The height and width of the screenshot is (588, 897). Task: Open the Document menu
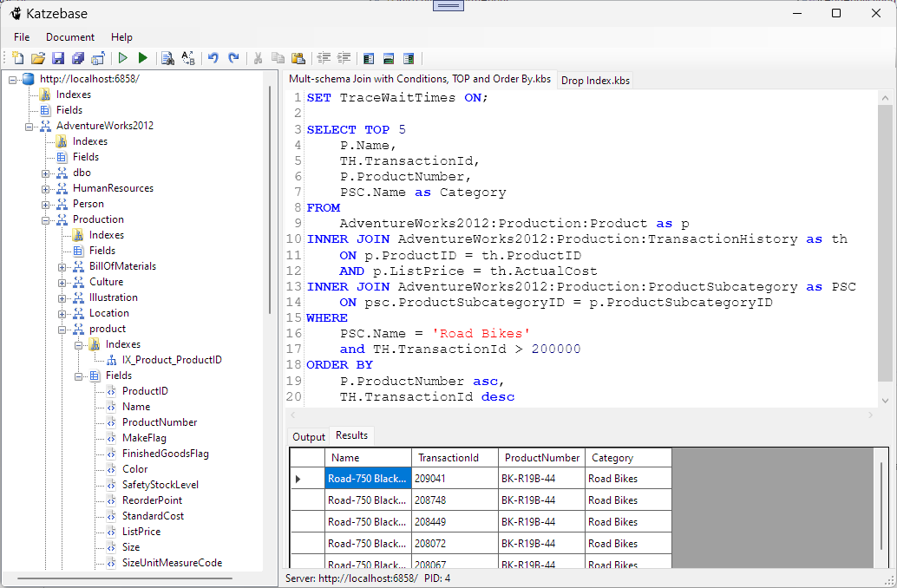(70, 37)
